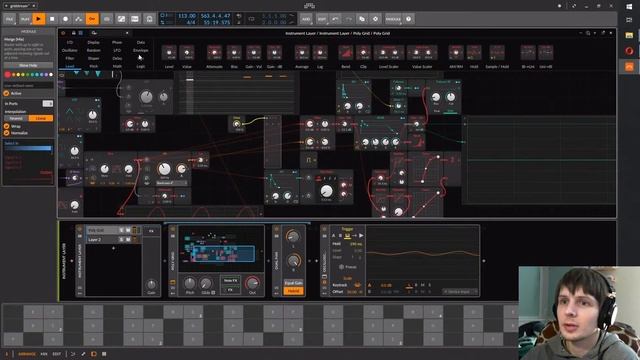Select the Level module category
The width and height of the screenshot is (640, 360).
pyautogui.click(x=70, y=66)
